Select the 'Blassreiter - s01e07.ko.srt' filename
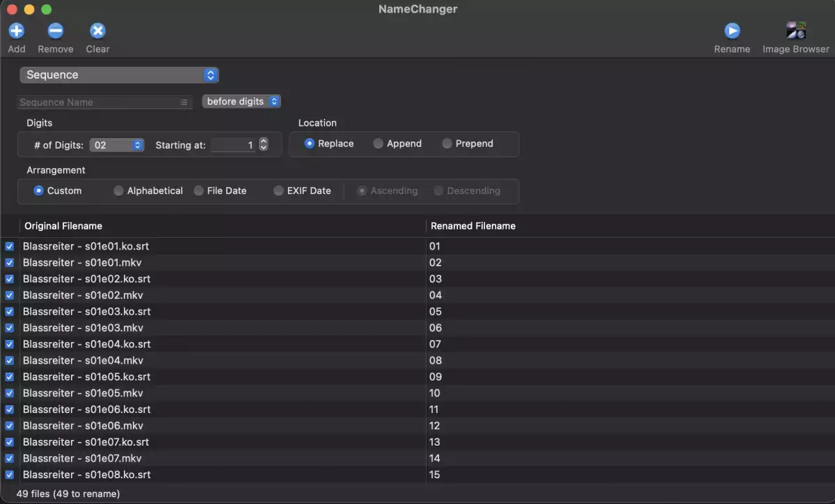 click(87, 442)
